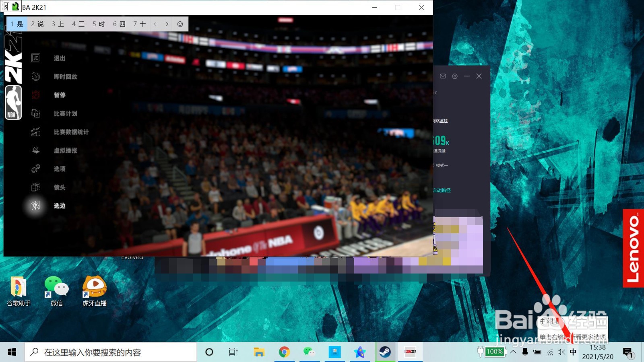Image resolution: width=644 pixels, height=362 pixels.
Task: Pick IME candidate 4 三
Action: pos(78,24)
